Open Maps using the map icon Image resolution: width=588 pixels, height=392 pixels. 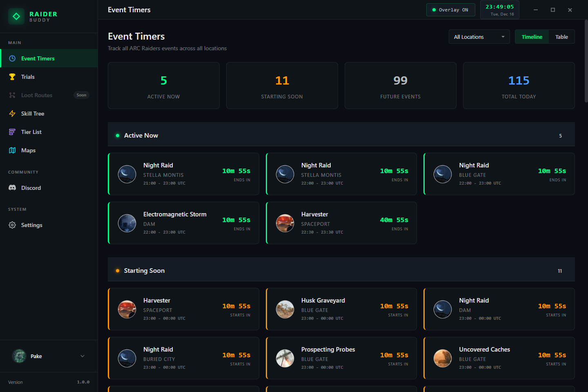[12, 150]
